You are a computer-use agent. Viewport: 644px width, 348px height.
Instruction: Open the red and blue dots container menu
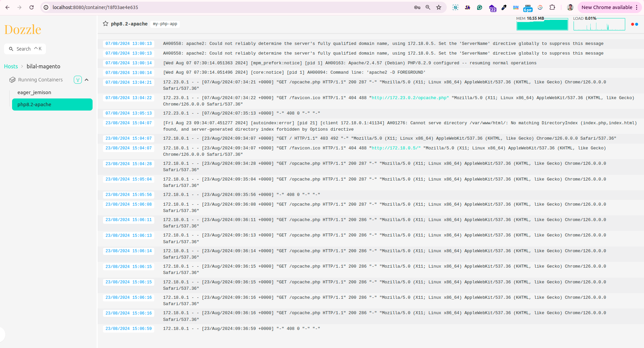[634, 24]
